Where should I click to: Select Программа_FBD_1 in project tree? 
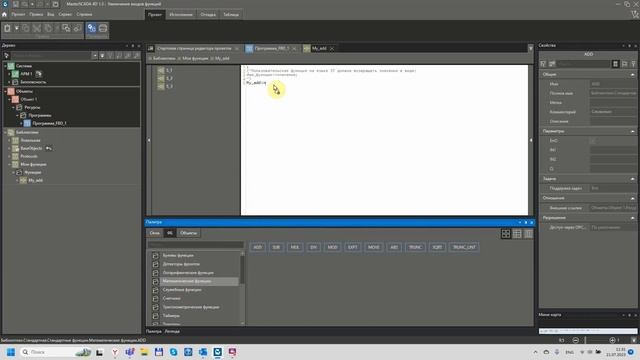coord(49,123)
